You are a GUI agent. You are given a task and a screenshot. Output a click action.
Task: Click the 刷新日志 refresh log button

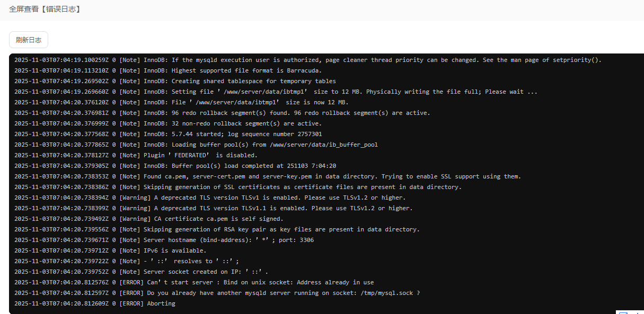[29, 40]
